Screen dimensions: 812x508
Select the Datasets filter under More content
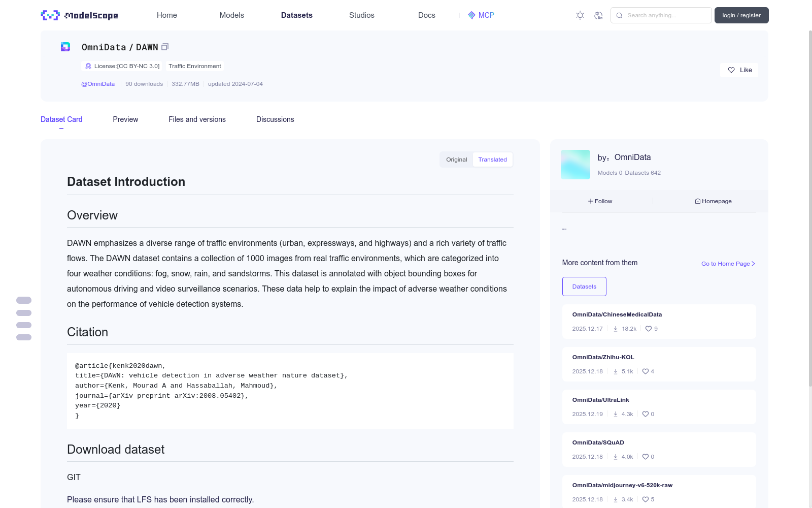click(x=584, y=287)
